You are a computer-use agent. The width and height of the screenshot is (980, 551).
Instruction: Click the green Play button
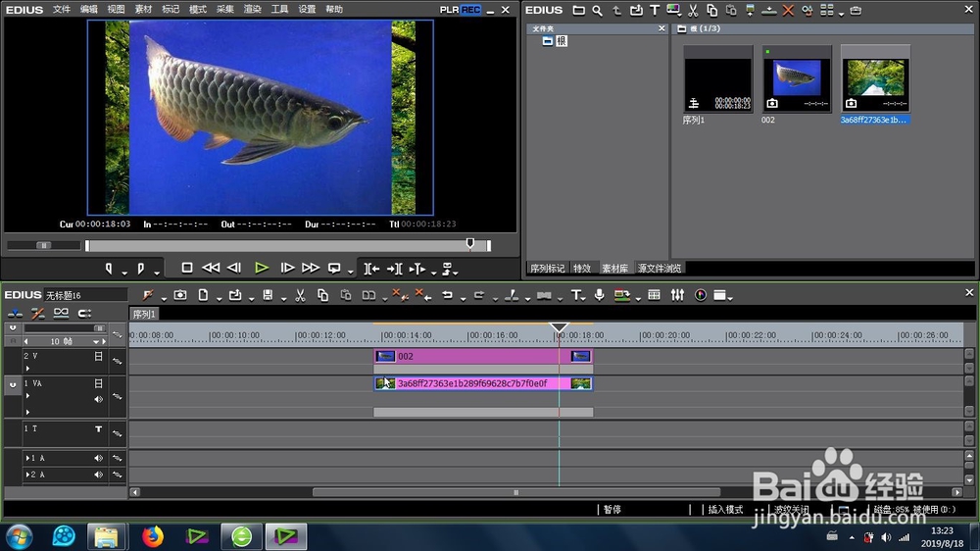pos(262,269)
